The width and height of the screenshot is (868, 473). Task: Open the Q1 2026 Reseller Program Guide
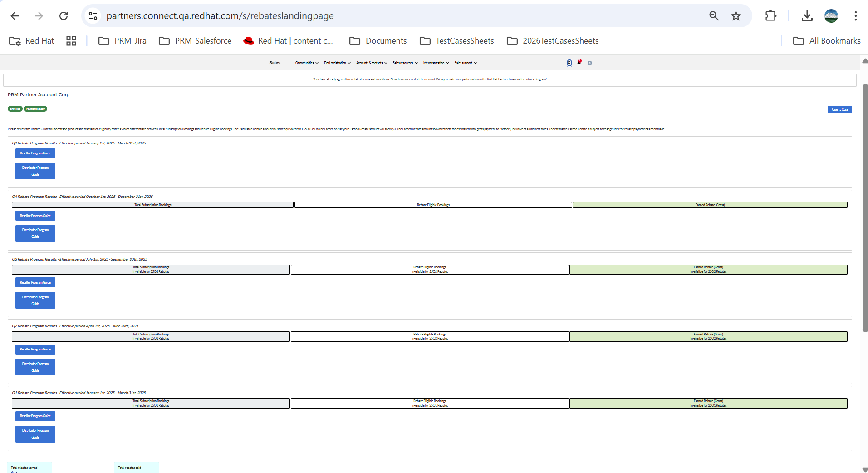pyautogui.click(x=35, y=153)
